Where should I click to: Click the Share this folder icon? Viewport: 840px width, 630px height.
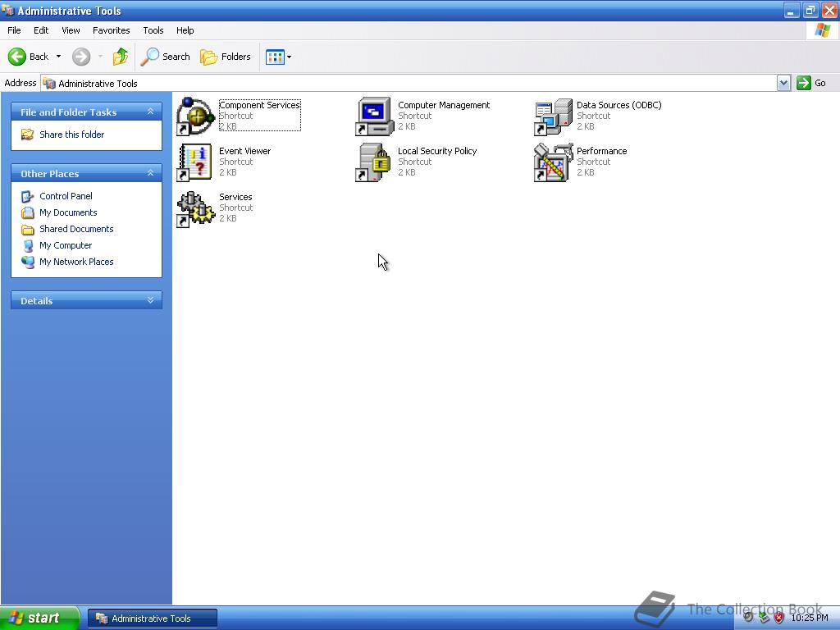tap(27, 135)
